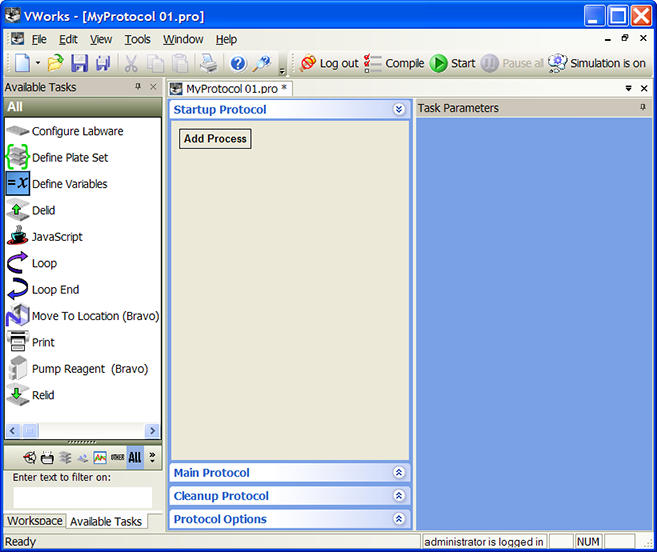Toggle the All task category filter
657x552 pixels.
(135, 457)
